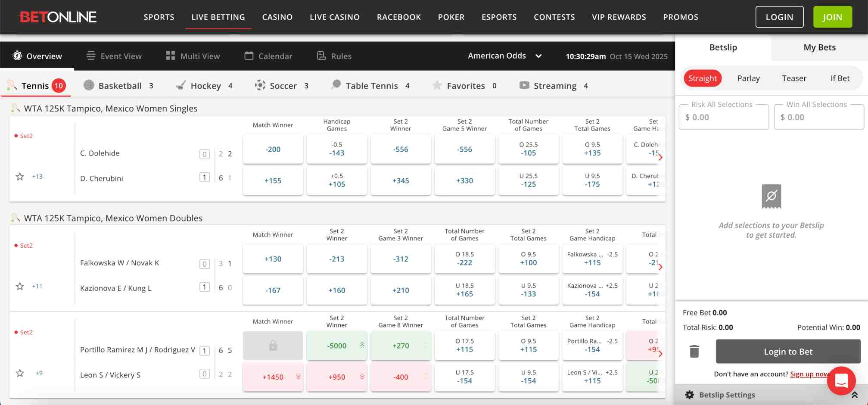Screen dimensions: 868x405
Task: Click the JOIN button
Action: 832,17
